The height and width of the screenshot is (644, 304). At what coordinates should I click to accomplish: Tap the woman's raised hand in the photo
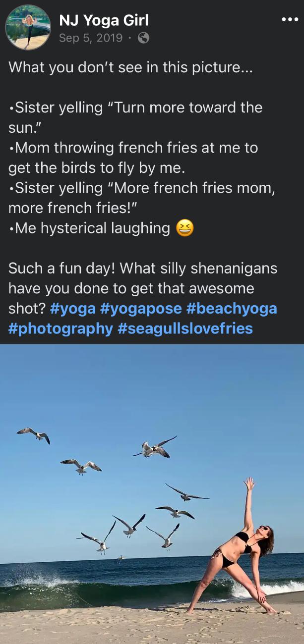click(249, 483)
